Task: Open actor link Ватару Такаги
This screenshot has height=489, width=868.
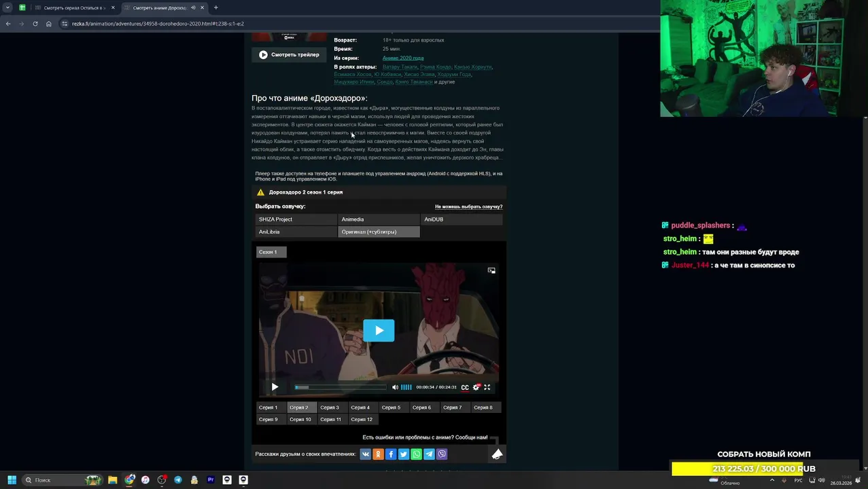Action: (400, 67)
